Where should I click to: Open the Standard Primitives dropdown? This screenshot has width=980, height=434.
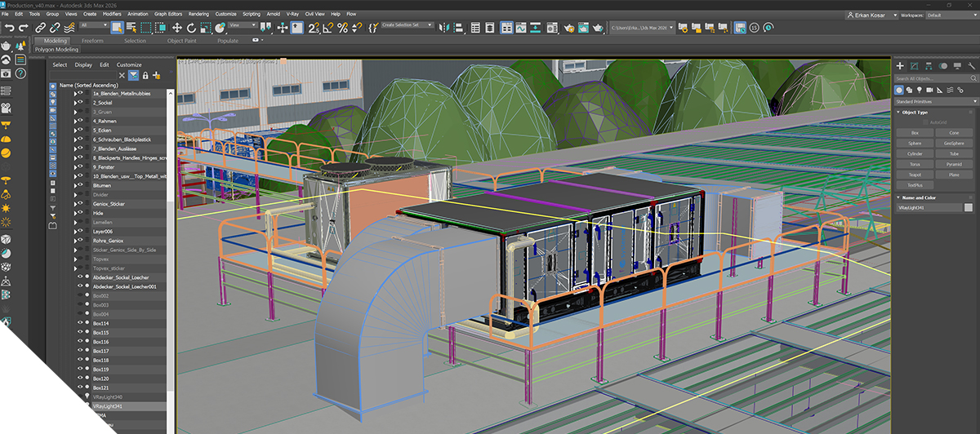(x=934, y=101)
